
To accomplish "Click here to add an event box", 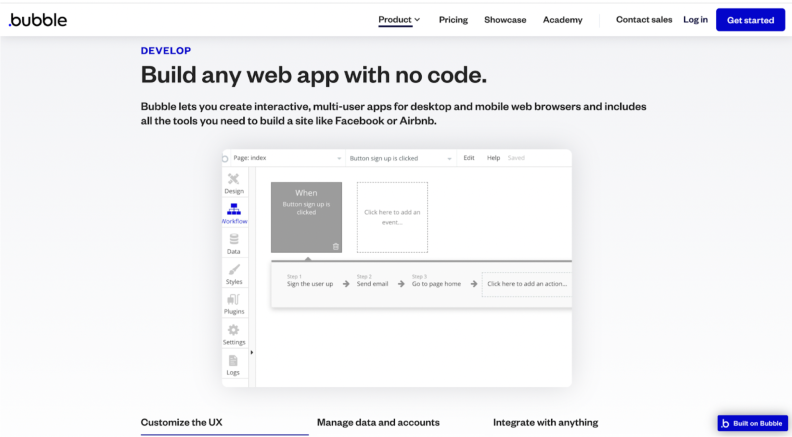I will [x=392, y=217].
